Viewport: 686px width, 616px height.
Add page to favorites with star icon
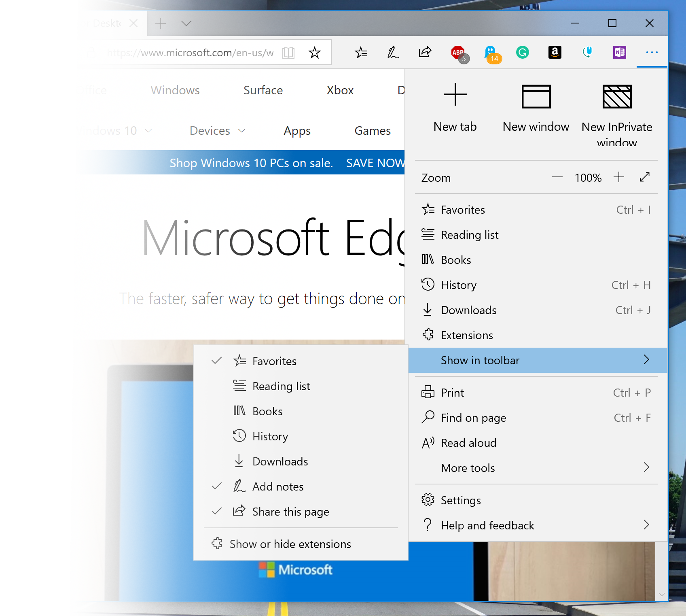[x=314, y=53]
